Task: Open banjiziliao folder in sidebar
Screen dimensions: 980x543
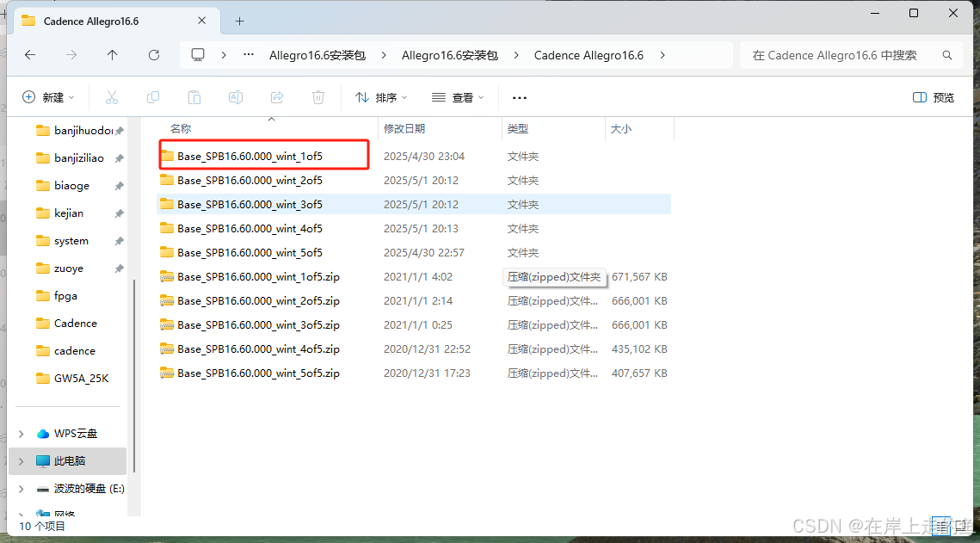Action: 69,158
